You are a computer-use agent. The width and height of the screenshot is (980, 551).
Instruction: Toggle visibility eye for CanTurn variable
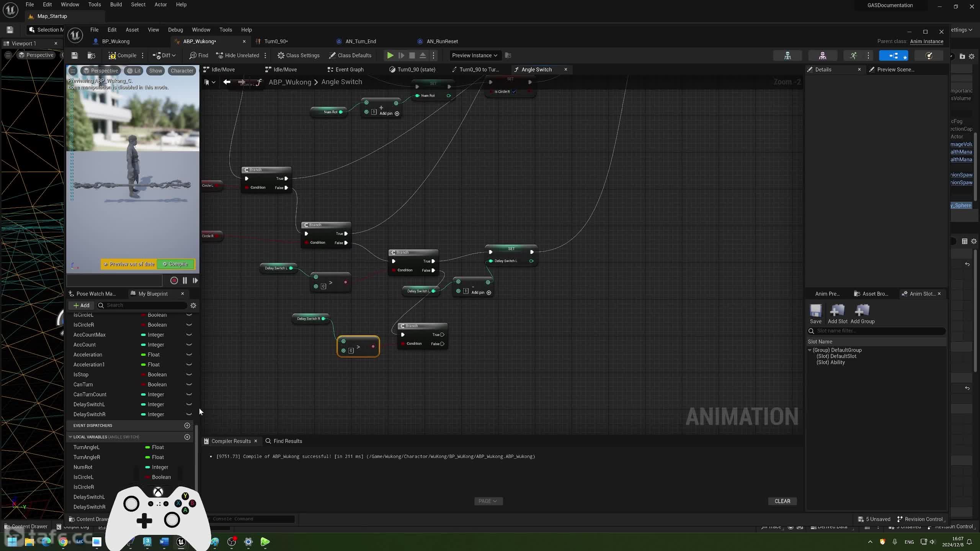click(189, 385)
